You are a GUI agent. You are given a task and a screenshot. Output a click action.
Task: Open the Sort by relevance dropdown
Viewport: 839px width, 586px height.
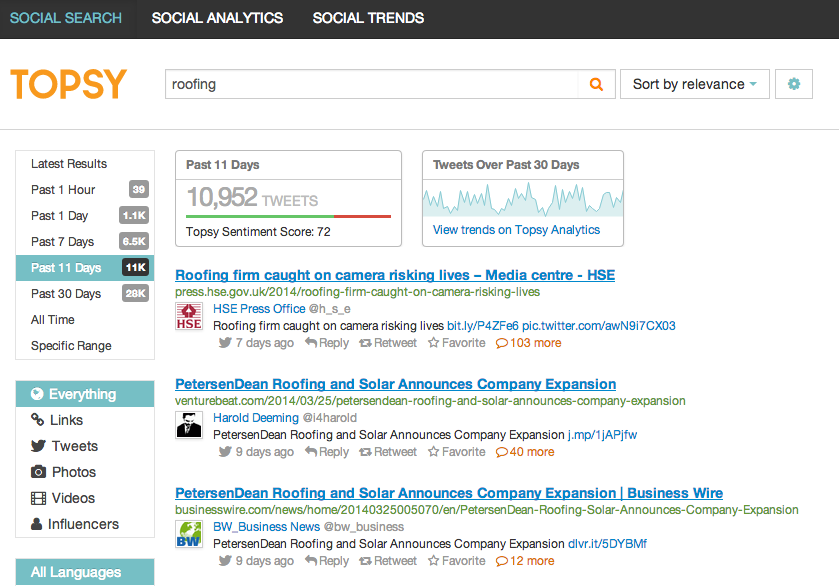point(695,84)
